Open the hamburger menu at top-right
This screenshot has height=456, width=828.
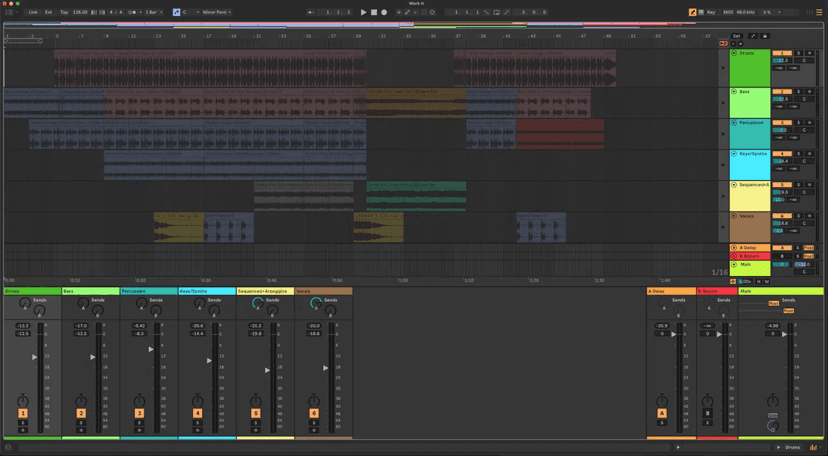point(819,12)
